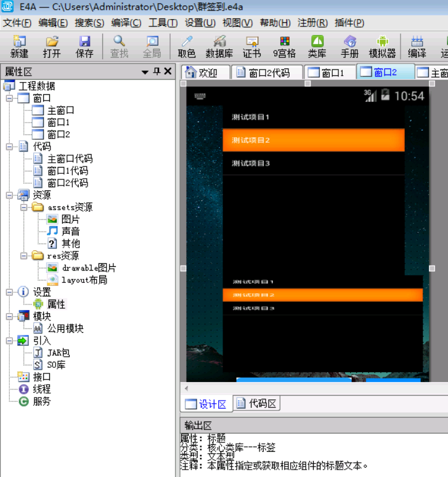Open the 数据库 database tool
The image size is (448, 477).
pos(219,46)
